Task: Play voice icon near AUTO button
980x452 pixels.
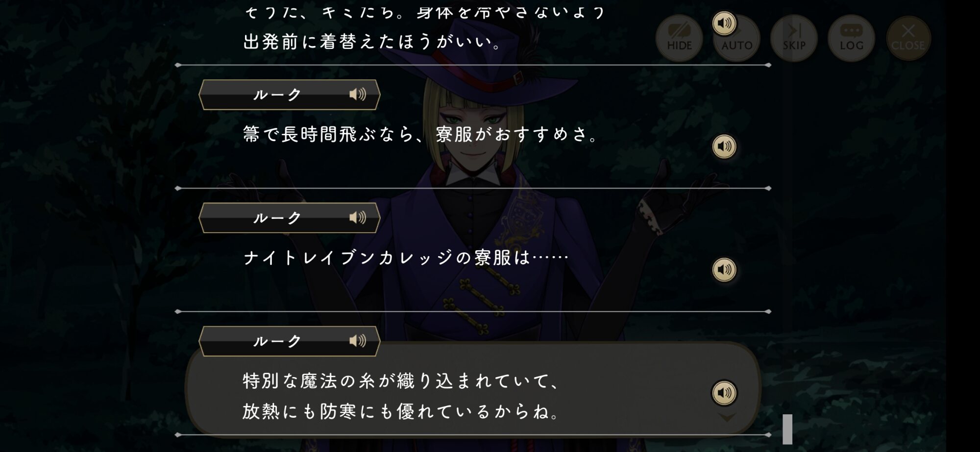Action: [x=724, y=23]
